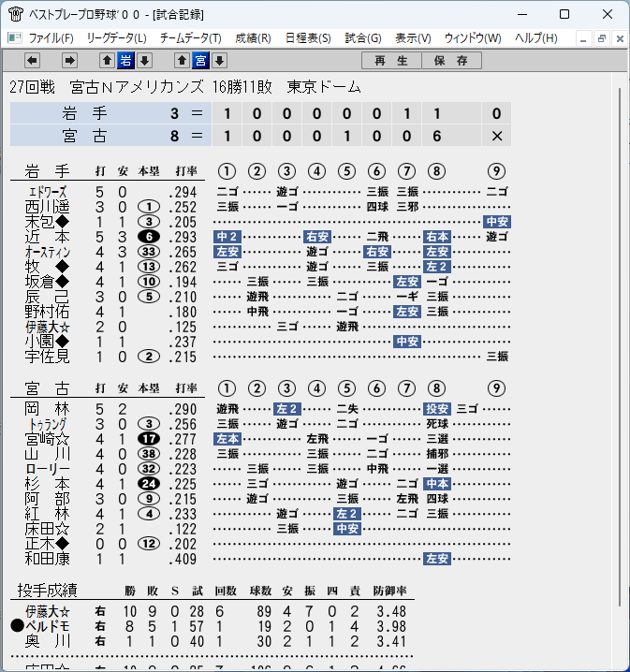Click 近本's 右本 home run in inning 8
This screenshot has width=630, height=672.
437,237
